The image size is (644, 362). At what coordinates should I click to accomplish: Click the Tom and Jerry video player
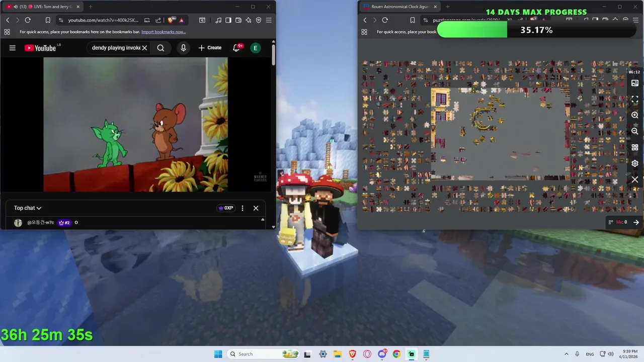point(135,124)
